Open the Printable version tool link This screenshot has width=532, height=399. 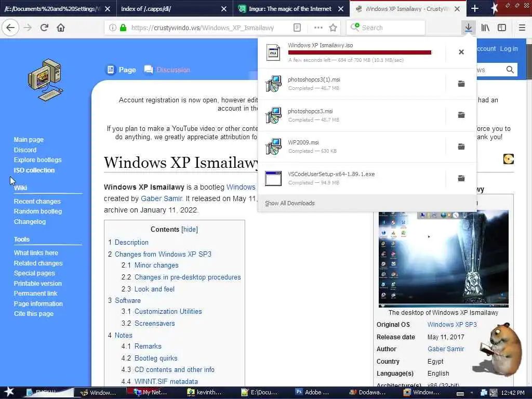(37, 283)
